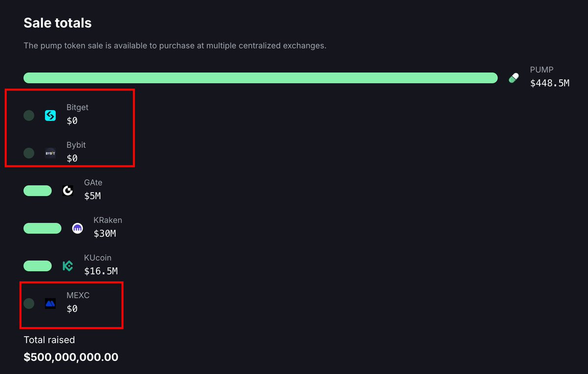Click the PUMP pill icon
This screenshot has width=588, height=374.
tap(514, 78)
